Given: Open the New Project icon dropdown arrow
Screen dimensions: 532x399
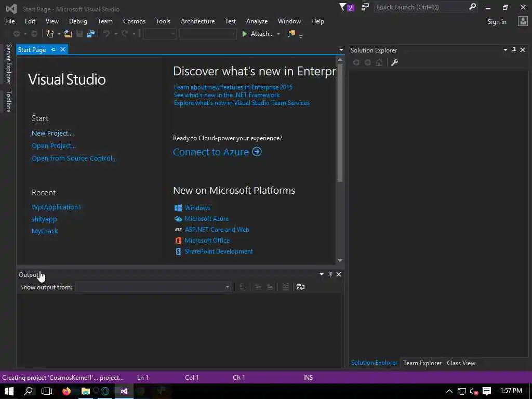Looking at the screenshot, I should pos(59,34).
